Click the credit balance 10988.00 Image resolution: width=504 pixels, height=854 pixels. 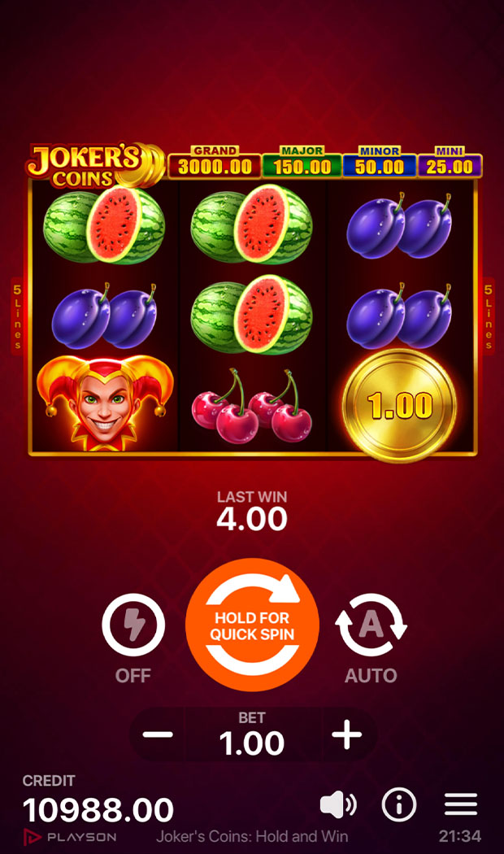click(98, 810)
